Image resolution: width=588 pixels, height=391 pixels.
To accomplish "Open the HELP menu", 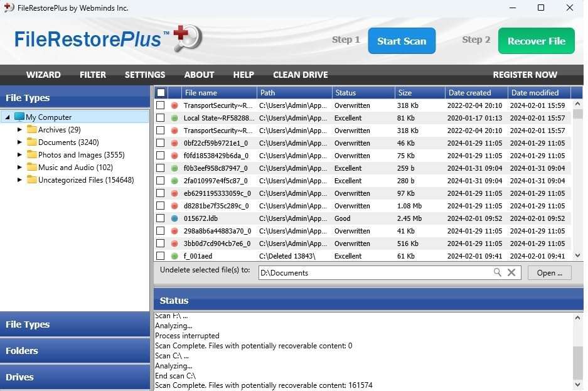I will coord(243,75).
